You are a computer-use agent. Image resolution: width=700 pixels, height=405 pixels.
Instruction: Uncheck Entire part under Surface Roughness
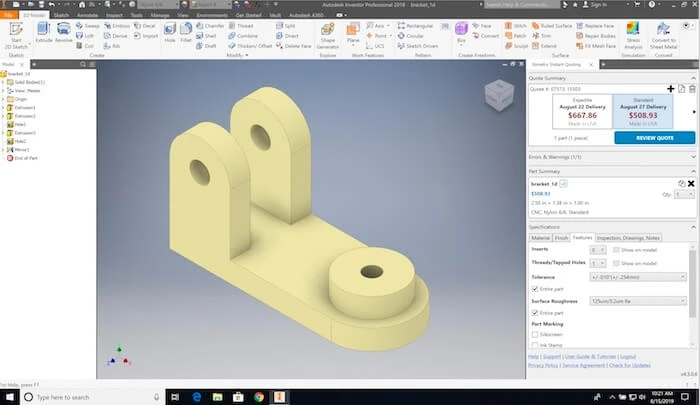pyautogui.click(x=535, y=313)
